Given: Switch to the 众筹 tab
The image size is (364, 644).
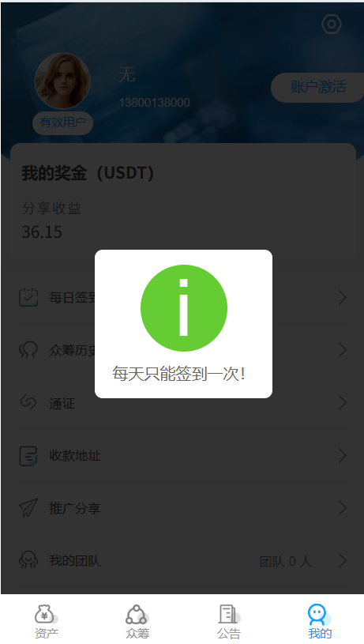Looking at the screenshot, I should 137,621.
